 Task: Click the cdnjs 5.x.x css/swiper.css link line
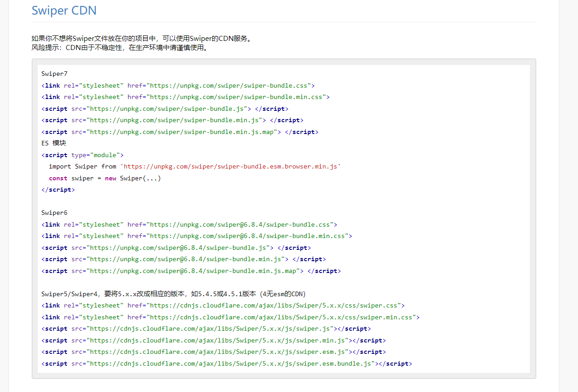pyautogui.click(x=223, y=305)
